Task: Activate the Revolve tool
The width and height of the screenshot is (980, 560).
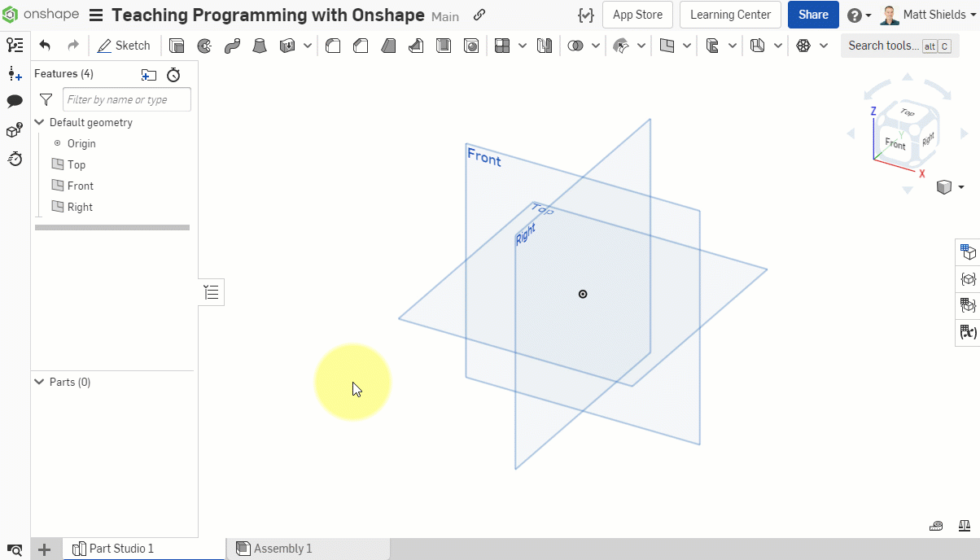Action: tap(204, 45)
